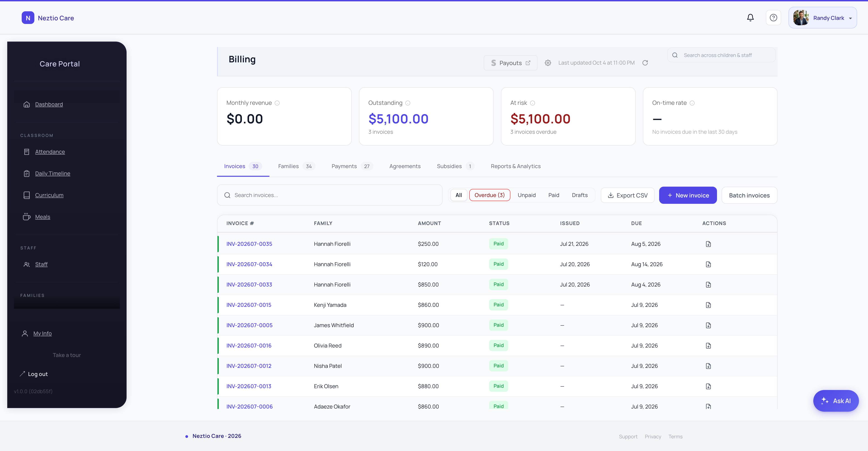This screenshot has height=451, width=868.
Task: Switch to the Families tab
Action: (297, 166)
